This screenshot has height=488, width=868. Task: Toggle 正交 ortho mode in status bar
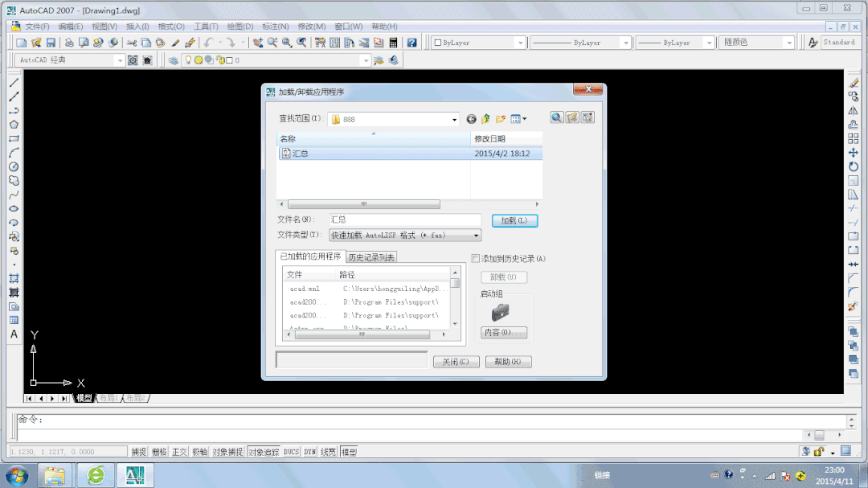(x=180, y=452)
